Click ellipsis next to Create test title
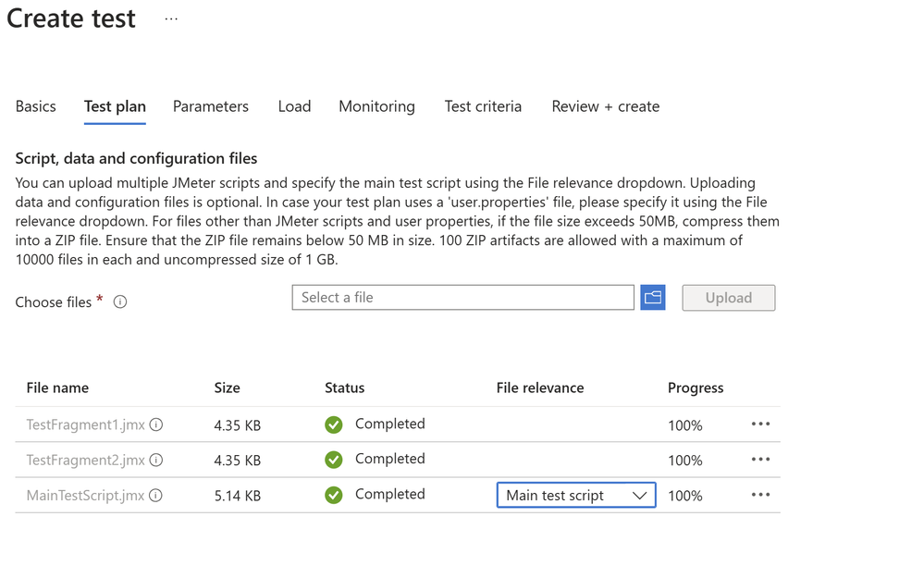 tap(171, 18)
